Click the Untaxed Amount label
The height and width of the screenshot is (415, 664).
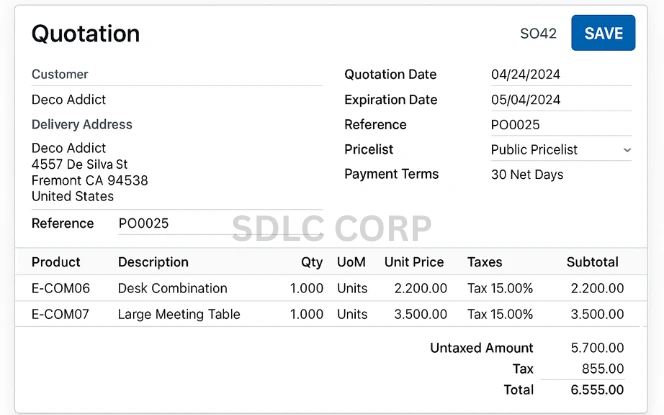pos(481,348)
